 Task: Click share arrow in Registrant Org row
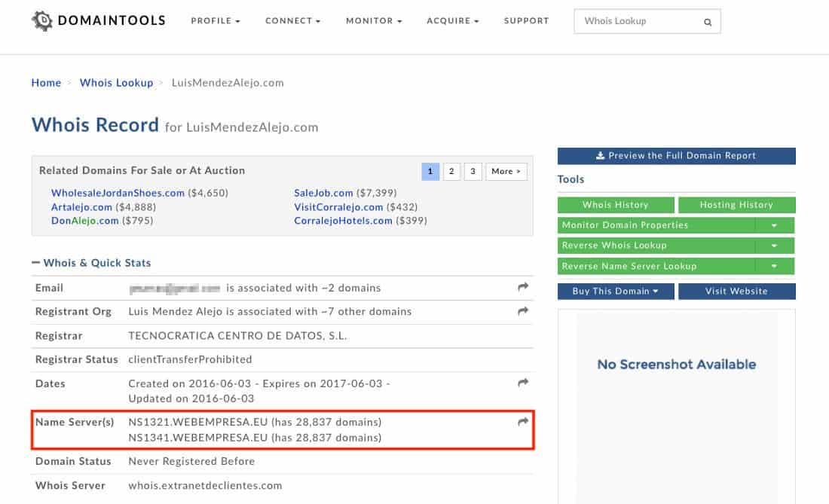pyautogui.click(x=523, y=311)
